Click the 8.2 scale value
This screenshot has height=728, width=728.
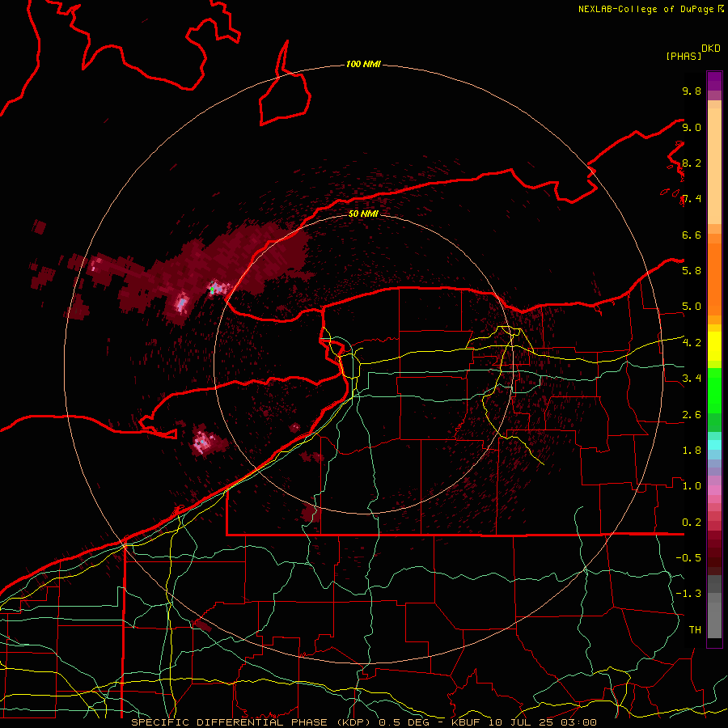(x=692, y=163)
